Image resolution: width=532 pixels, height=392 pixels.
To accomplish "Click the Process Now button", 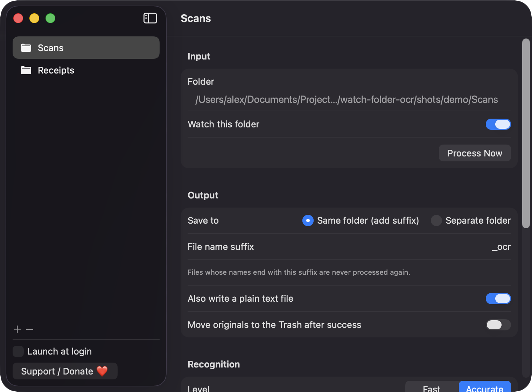I will pos(475,153).
